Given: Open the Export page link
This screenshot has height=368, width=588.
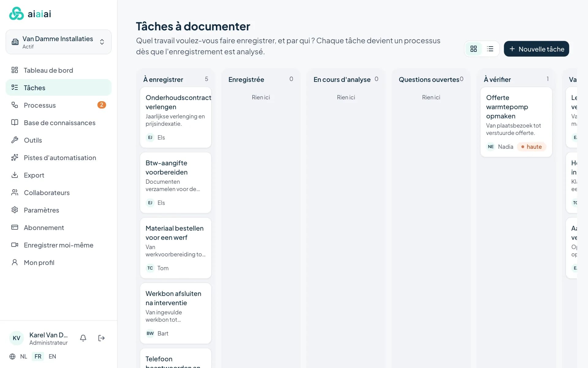Looking at the screenshot, I should 58,175.
